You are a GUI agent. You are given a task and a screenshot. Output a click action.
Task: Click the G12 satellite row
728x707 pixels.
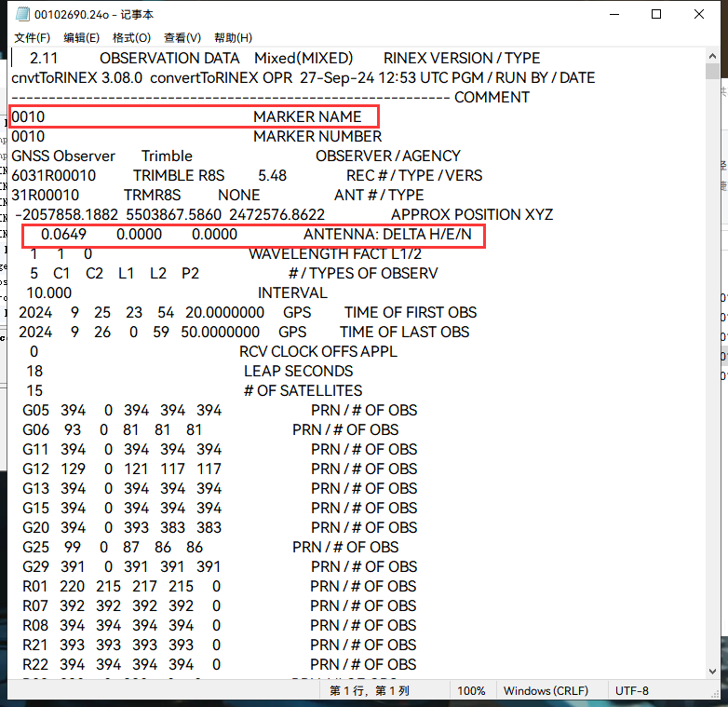click(x=220, y=469)
